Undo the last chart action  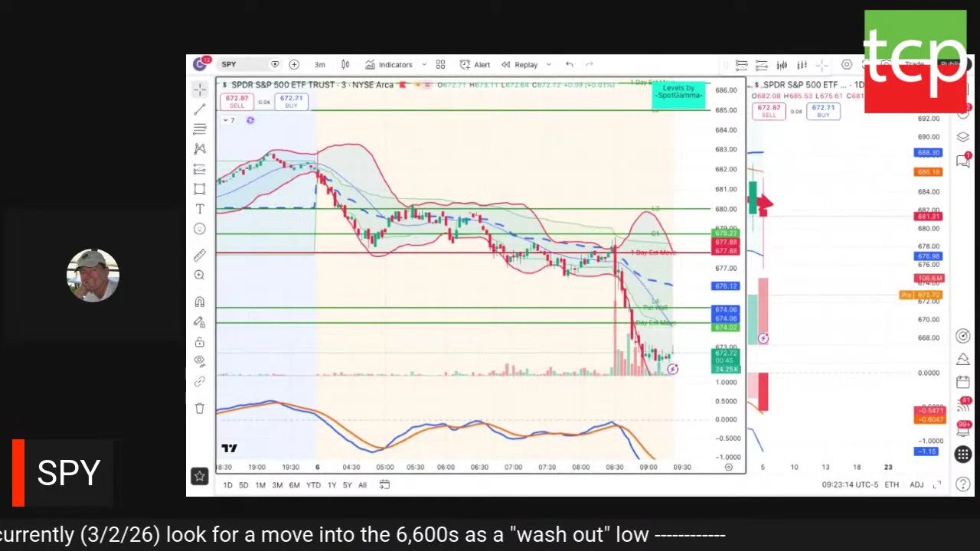coord(569,64)
